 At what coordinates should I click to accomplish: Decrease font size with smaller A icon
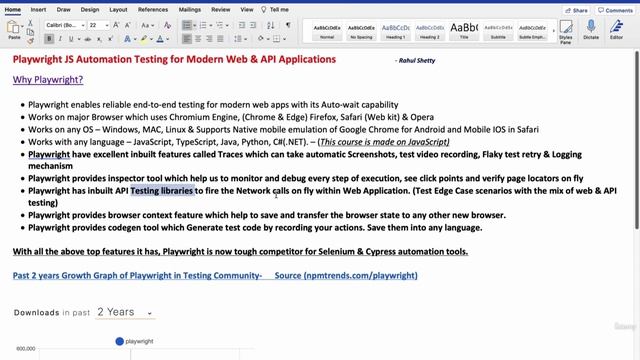[128, 25]
